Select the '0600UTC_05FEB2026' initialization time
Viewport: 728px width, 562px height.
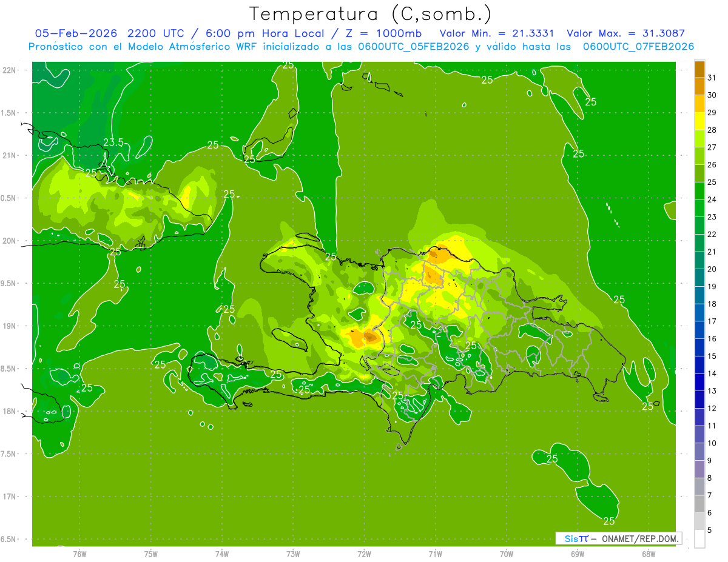(414, 47)
